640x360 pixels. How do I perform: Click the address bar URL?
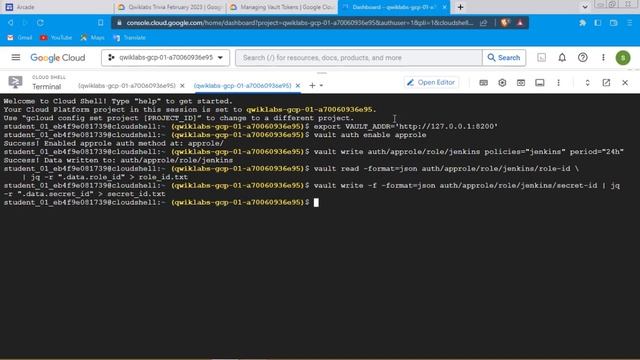tap(300, 23)
